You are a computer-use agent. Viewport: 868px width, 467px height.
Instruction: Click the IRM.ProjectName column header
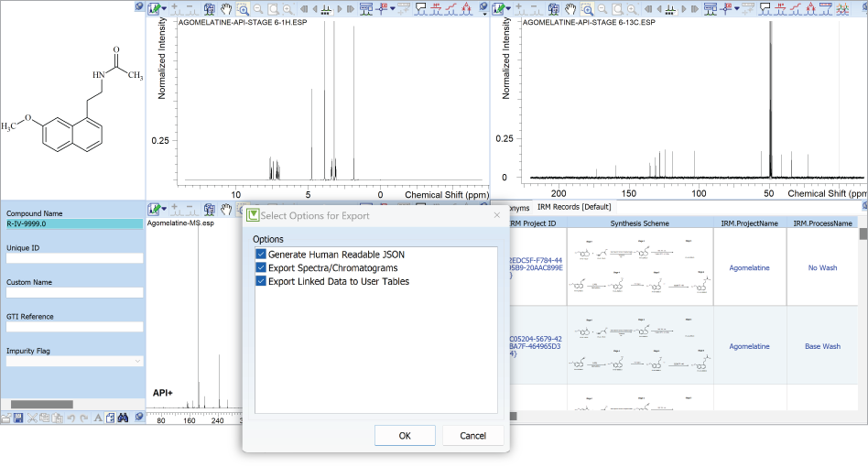point(749,223)
